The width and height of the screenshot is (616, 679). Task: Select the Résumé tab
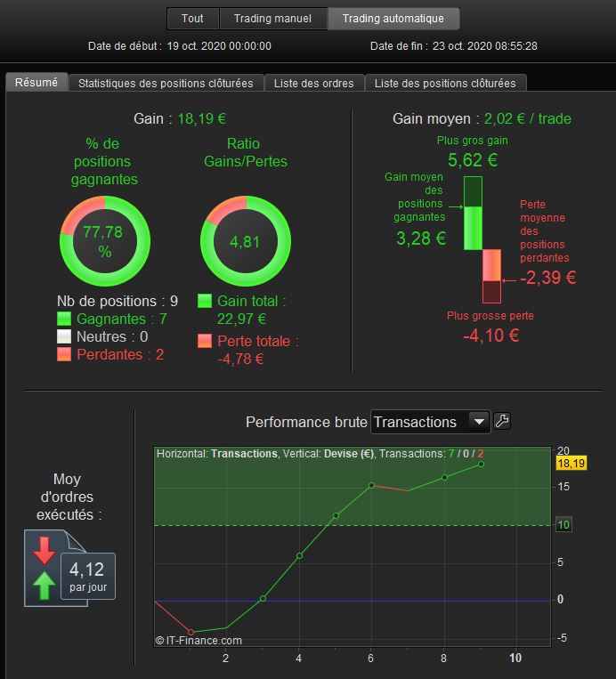36,82
